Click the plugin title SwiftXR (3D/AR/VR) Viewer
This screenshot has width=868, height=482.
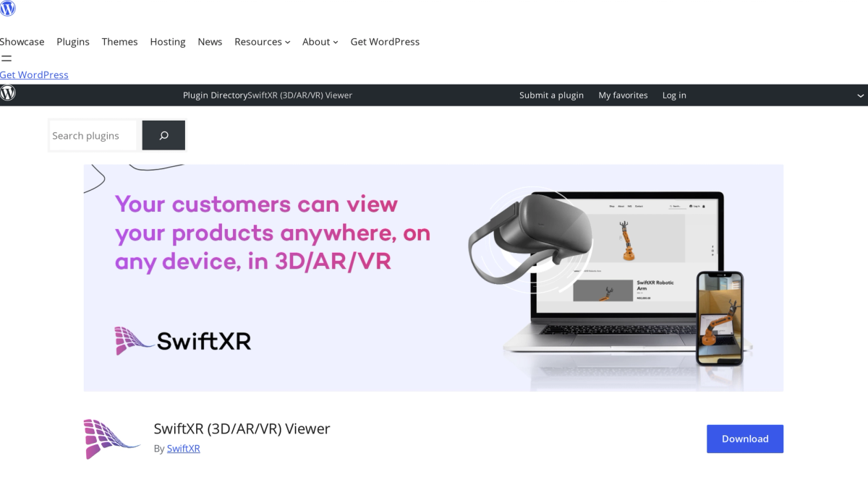point(242,429)
